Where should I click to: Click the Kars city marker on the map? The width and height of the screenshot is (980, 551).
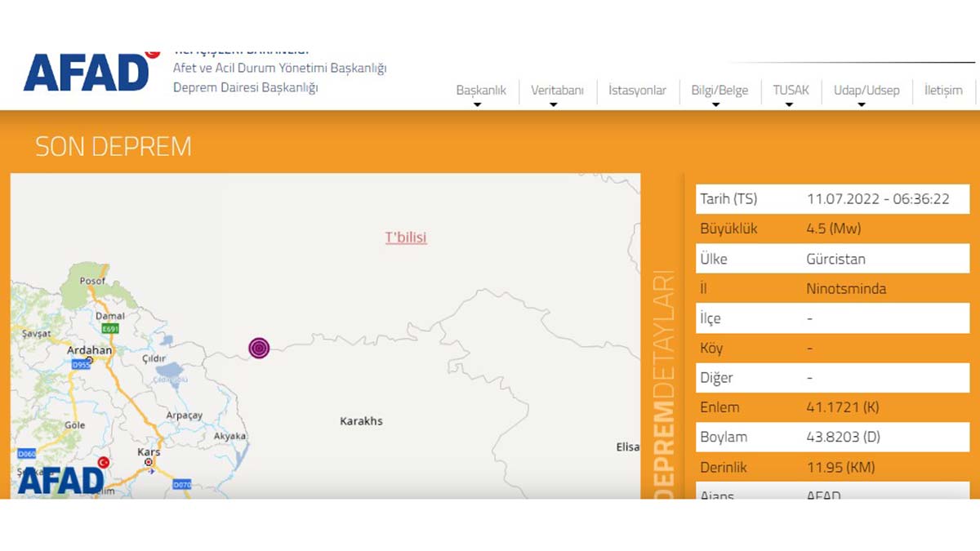pos(149,462)
